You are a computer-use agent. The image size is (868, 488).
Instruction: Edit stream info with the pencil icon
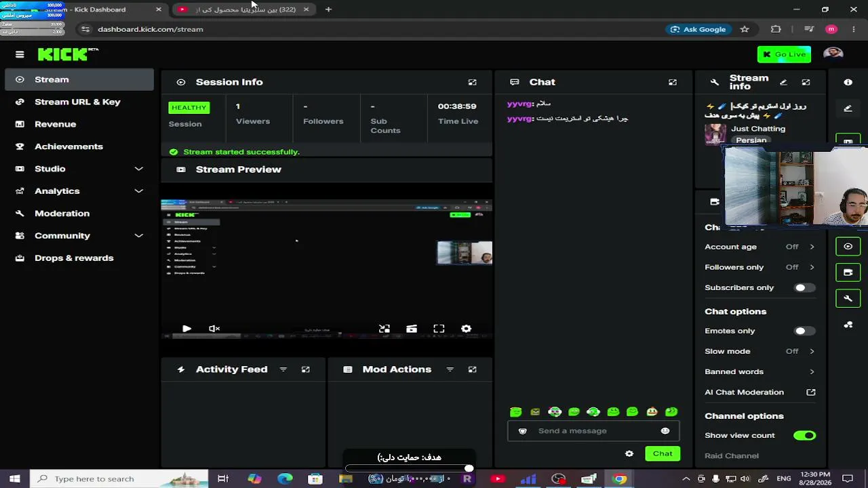coord(783,82)
